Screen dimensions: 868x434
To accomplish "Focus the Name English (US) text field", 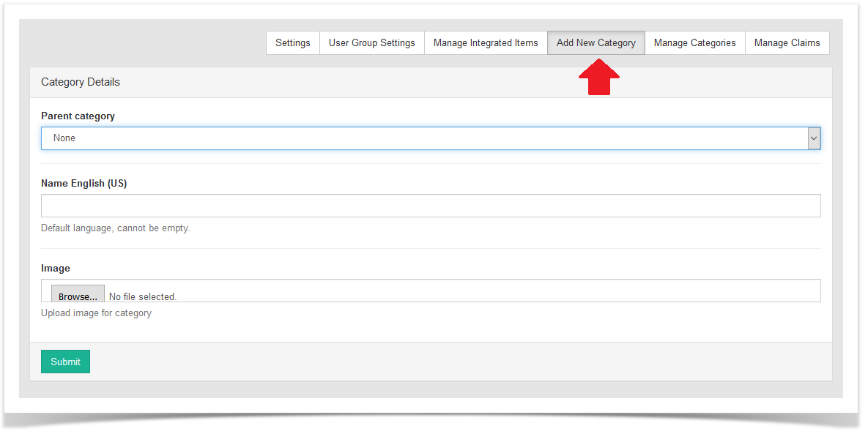I will click(x=431, y=206).
